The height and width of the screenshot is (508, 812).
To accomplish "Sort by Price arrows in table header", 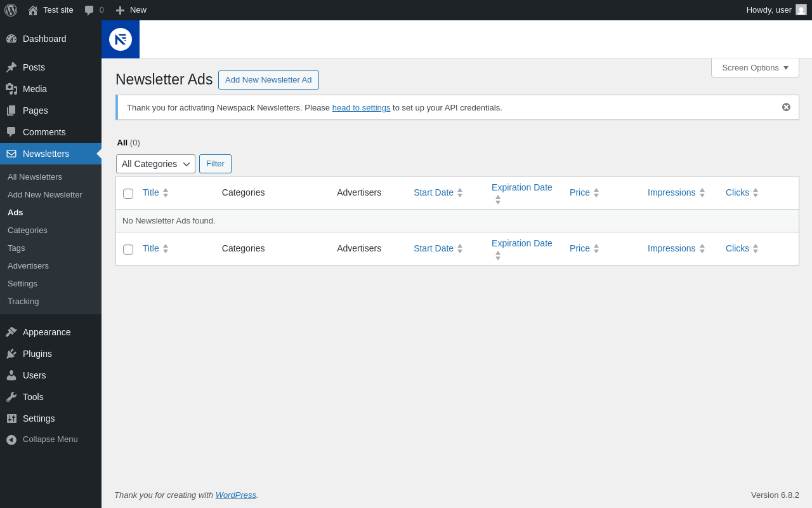I will pos(596,192).
